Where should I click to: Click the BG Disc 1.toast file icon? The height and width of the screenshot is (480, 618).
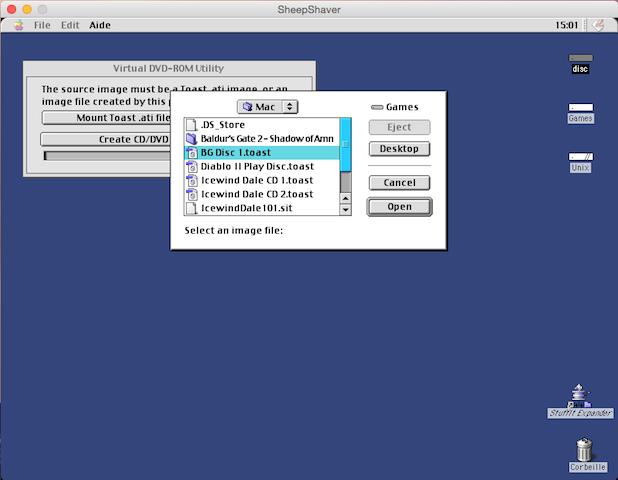pos(192,153)
